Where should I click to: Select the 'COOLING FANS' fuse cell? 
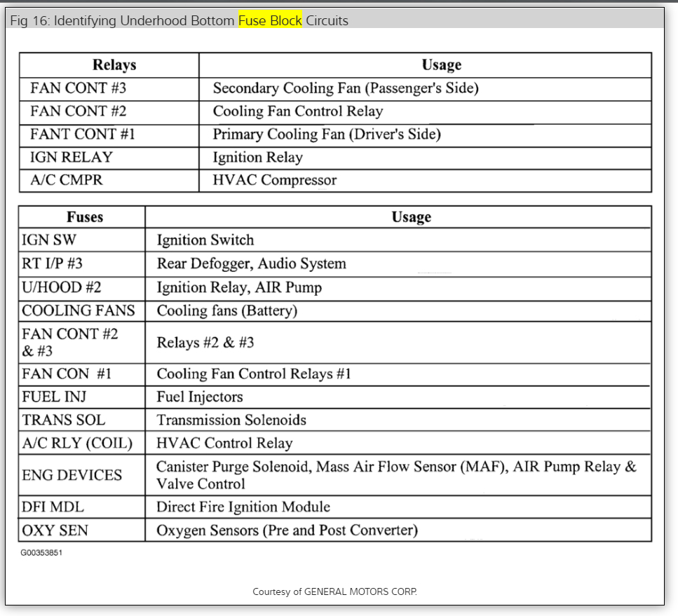82,311
